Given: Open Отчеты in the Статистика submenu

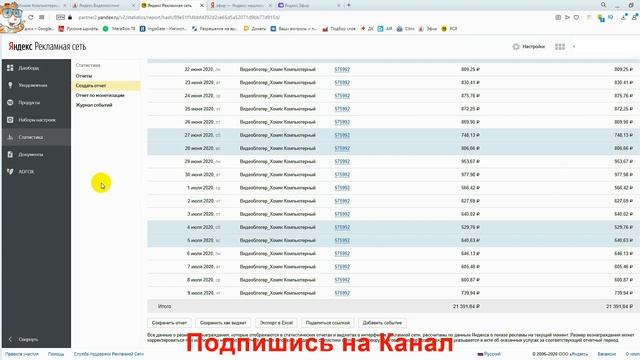Looking at the screenshot, I should pyautogui.click(x=84, y=76).
